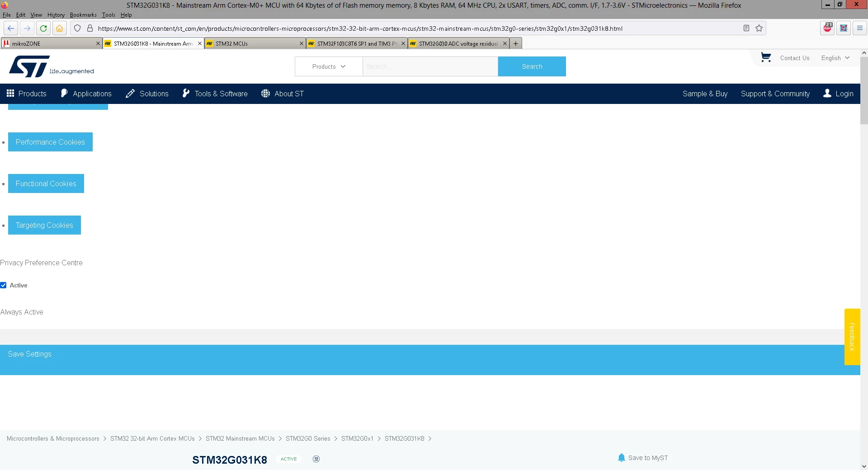
Task: Open the Solutions navigation menu
Action: [x=147, y=94]
